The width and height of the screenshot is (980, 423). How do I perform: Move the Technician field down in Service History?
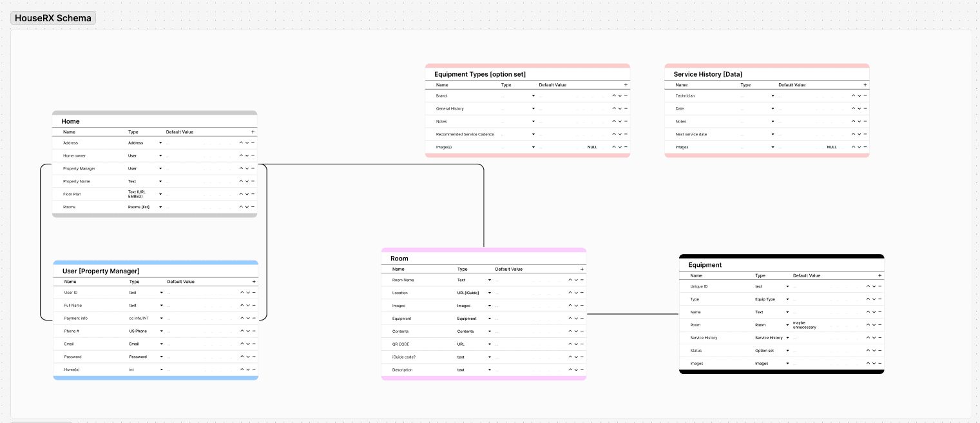click(x=858, y=95)
